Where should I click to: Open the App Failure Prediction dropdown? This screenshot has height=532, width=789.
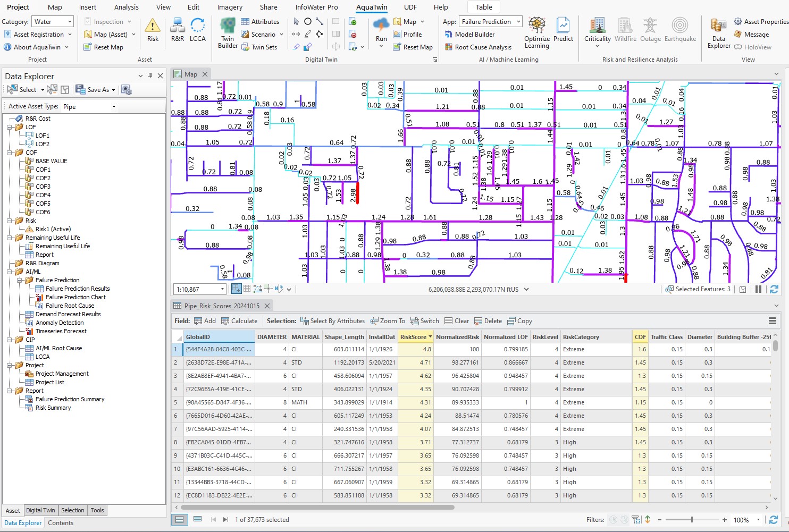click(490, 22)
